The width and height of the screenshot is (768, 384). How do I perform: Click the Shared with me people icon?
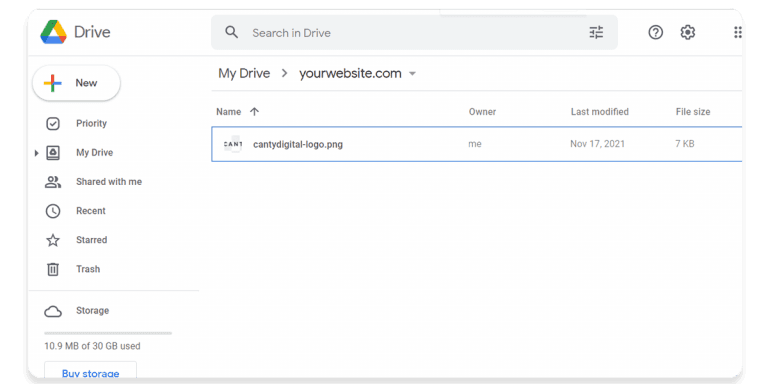[x=53, y=182]
